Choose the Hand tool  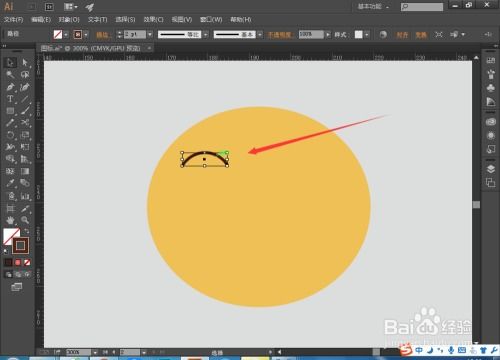point(10,220)
